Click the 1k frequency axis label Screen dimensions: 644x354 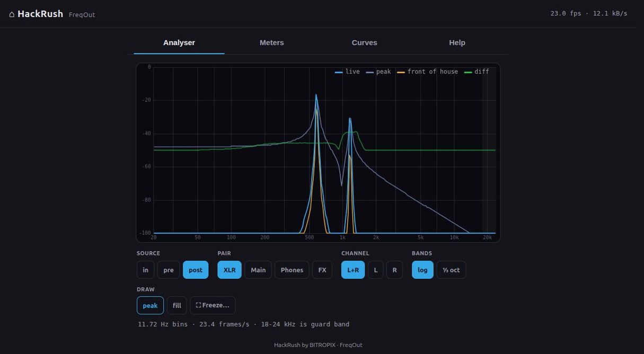click(x=343, y=237)
